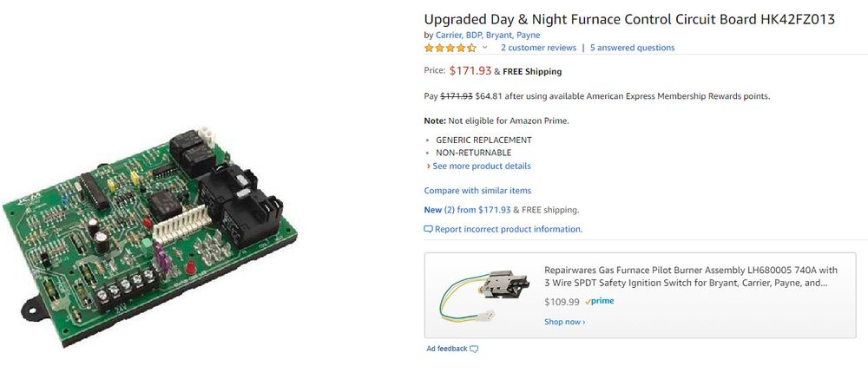Click the star rating icon

(450, 48)
